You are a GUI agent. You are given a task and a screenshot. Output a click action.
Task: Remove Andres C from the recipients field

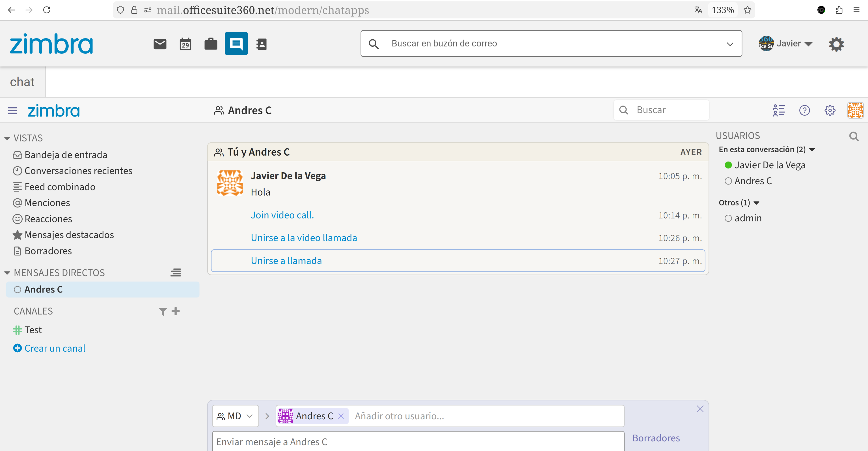coord(341,416)
